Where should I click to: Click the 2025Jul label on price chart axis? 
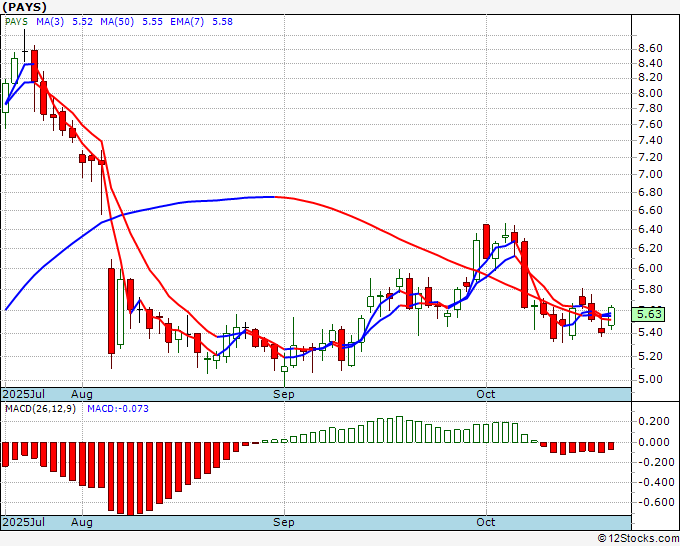[24, 394]
